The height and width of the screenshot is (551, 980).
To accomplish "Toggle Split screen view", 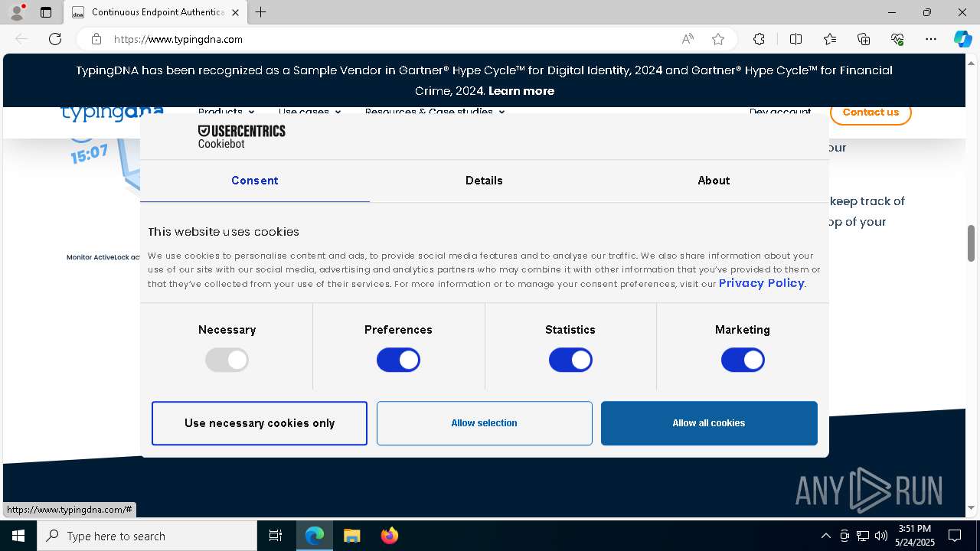I will [x=795, y=39].
